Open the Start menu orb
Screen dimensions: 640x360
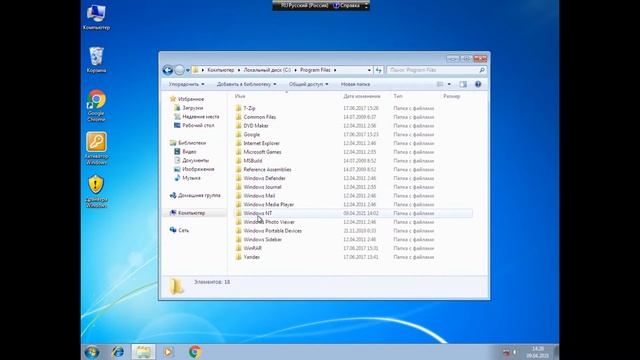[92, 352]
